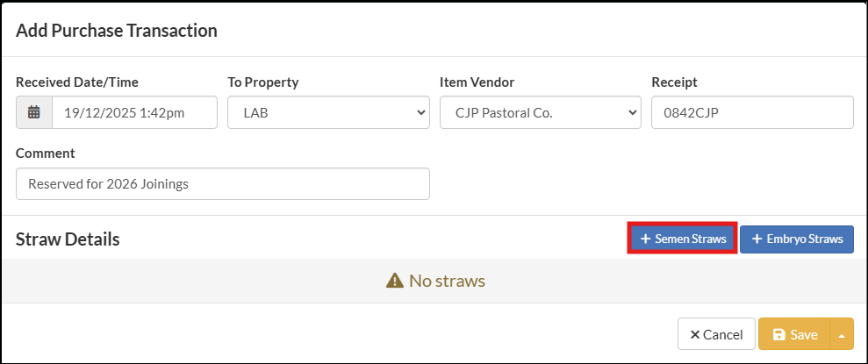Click the Comment label

click(46, 153)
